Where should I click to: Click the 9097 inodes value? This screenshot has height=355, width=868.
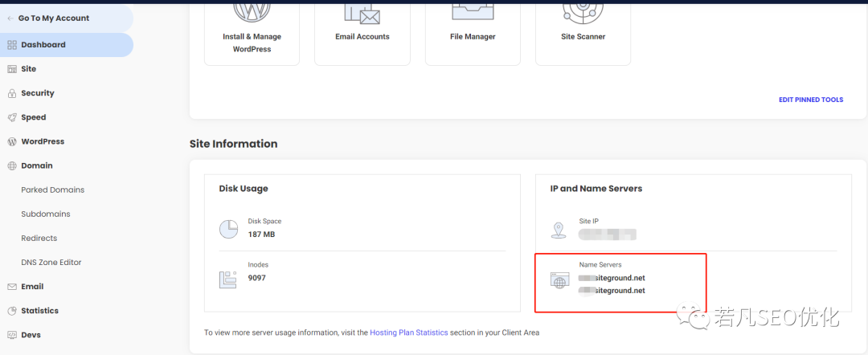tap(256, 278)
